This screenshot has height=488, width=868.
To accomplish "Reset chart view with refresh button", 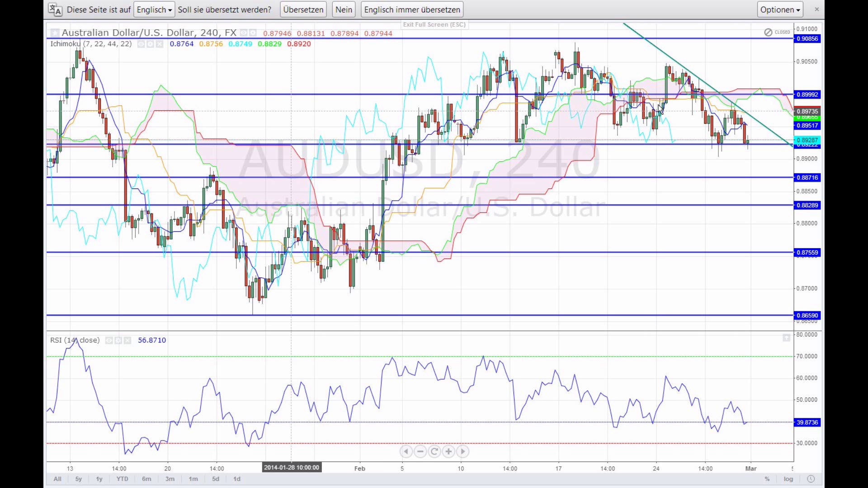I will (x=434, y=451).
